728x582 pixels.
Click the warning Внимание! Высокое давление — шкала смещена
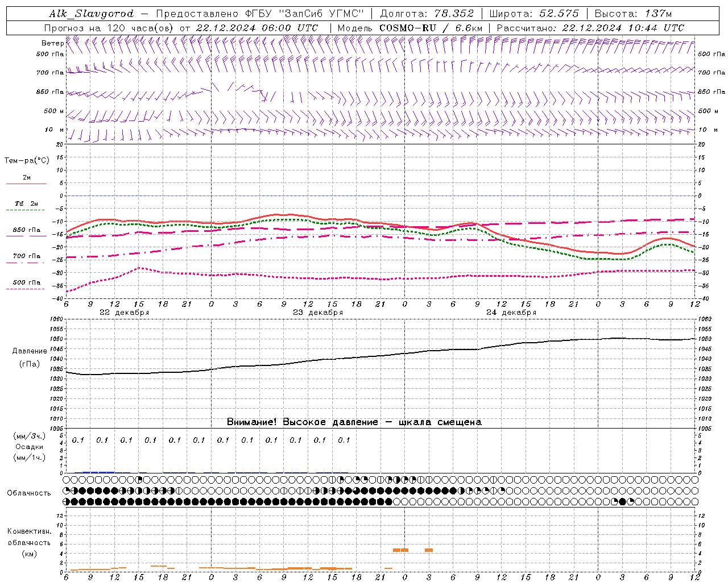tap(354, 422)
